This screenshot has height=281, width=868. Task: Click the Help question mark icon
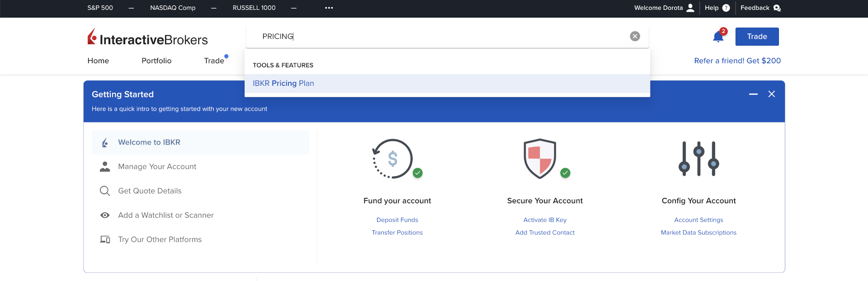click(x=726, y=8)
